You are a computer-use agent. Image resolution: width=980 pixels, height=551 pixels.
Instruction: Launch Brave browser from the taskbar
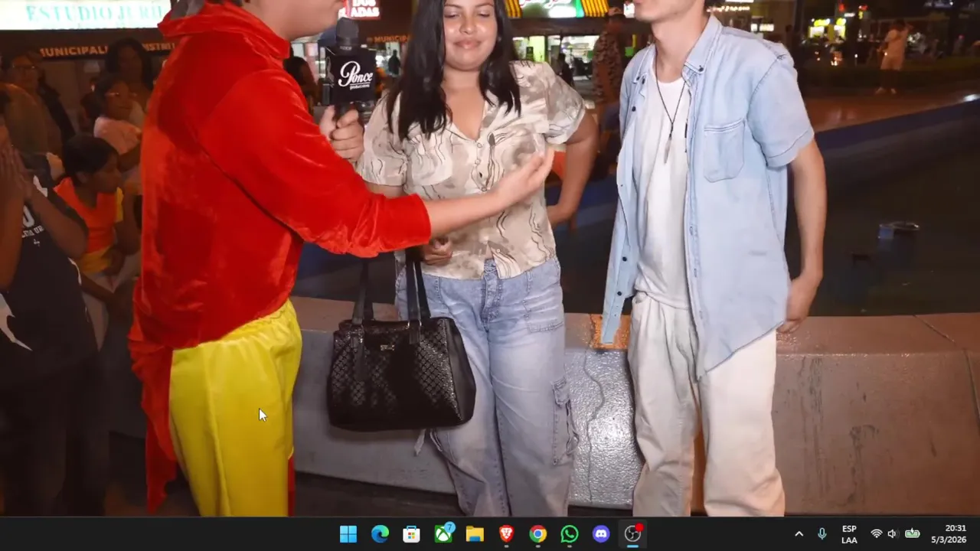[506, 534]
